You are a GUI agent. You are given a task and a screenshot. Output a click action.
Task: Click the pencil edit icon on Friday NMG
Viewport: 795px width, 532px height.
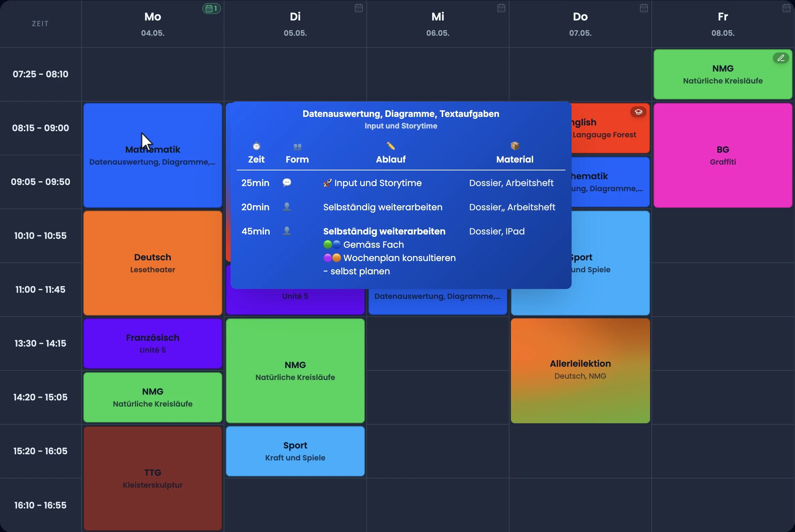781,58
